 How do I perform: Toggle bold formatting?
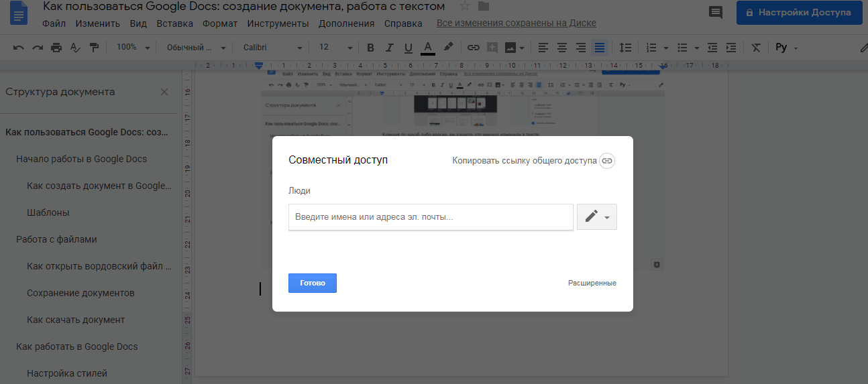point(370,48)
